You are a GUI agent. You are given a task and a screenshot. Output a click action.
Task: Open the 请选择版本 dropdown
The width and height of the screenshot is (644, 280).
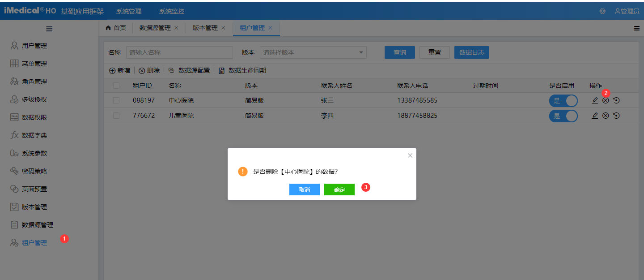click(x=313, y=52)
